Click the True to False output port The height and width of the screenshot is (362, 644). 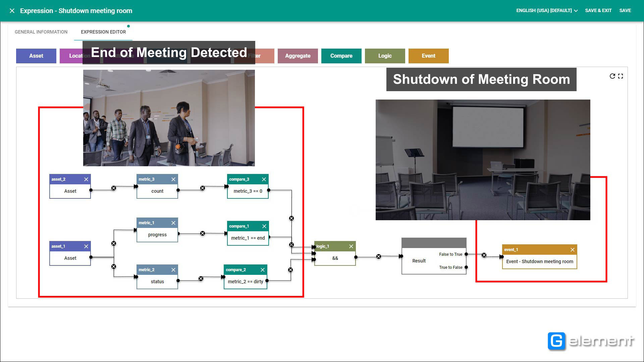point(466,267)
